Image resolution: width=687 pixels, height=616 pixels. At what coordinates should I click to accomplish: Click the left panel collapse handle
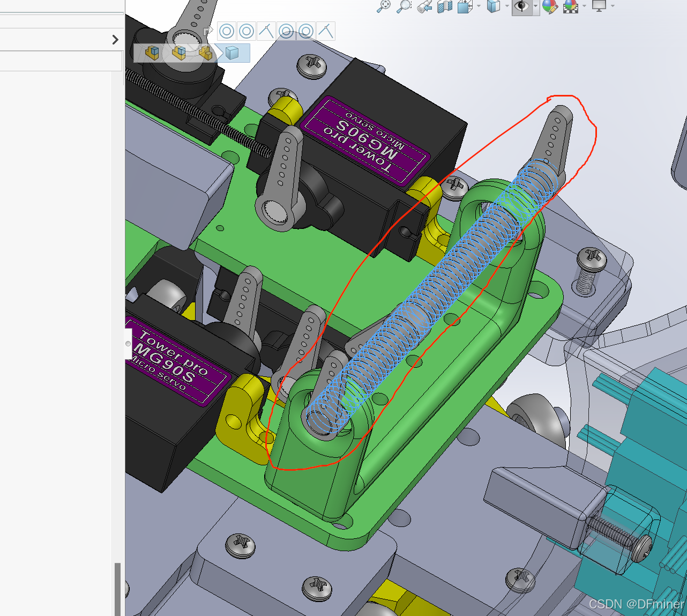[x=128, y=344]
